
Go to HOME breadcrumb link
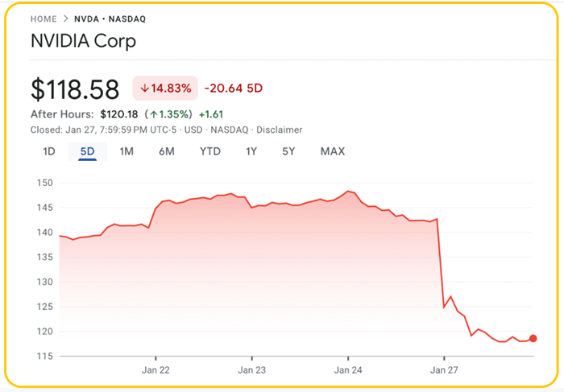44,19
